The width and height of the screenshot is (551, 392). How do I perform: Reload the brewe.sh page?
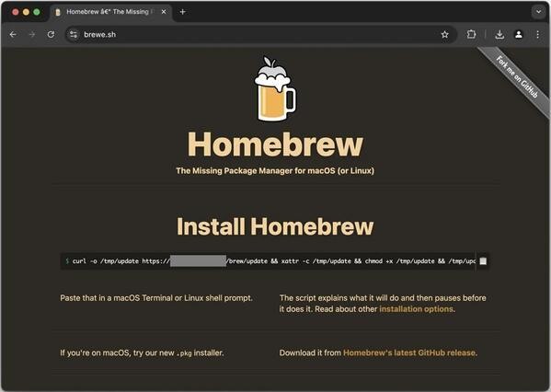pyautogui.click(x=51, y=34)
